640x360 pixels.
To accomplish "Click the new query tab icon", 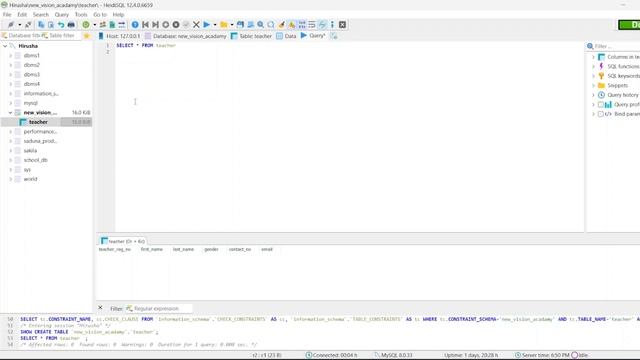I will pos(334,36).
